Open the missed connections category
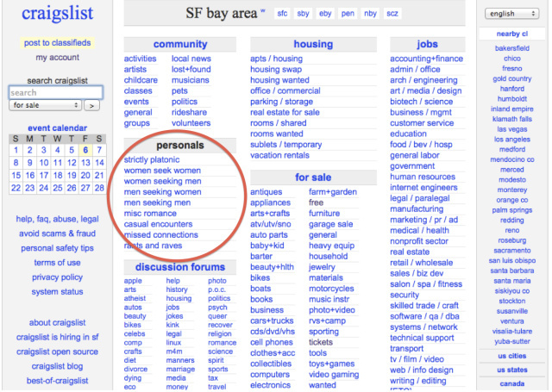Screen dimensions: 552x392 tap(160, 234)
